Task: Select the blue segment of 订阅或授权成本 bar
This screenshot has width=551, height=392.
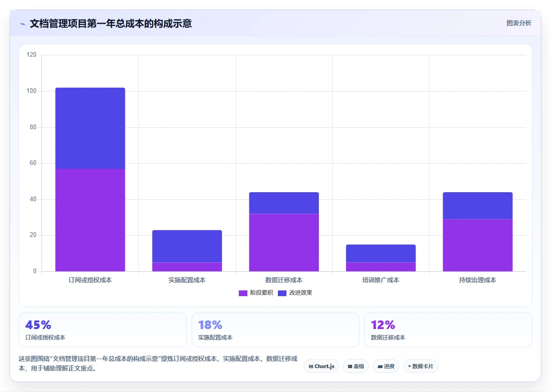Action: (x=90, y=128)
